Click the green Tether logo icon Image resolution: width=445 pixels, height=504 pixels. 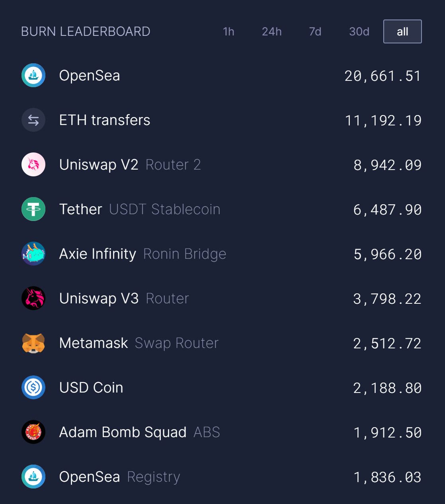[33, 209]
